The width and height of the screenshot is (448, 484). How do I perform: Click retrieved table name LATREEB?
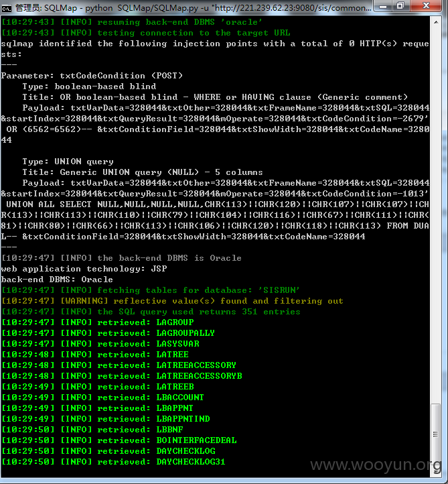(175, 387)
